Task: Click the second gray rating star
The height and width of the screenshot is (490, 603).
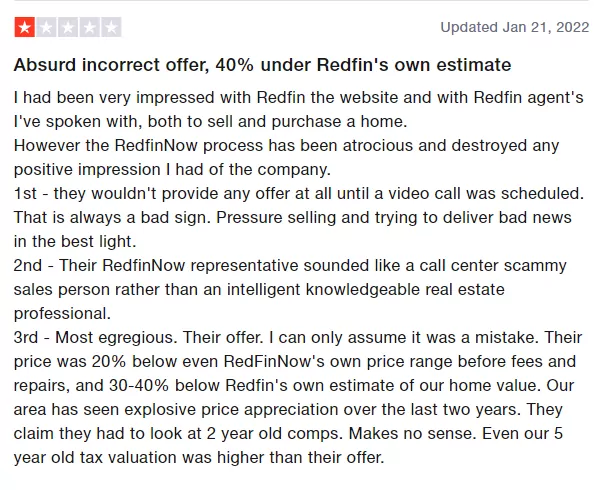Action: click(46, 27)
